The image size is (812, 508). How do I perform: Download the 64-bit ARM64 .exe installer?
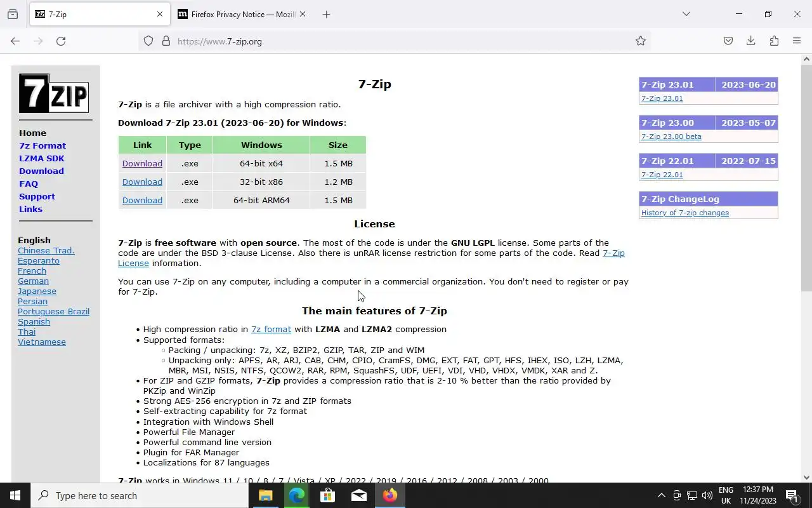142,200
